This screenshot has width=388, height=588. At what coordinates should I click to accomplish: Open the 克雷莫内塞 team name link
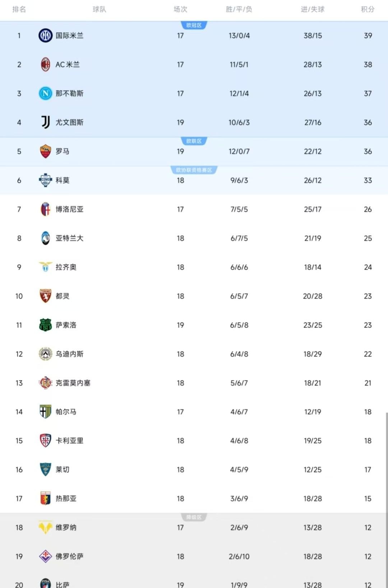(x=73, y=383)
